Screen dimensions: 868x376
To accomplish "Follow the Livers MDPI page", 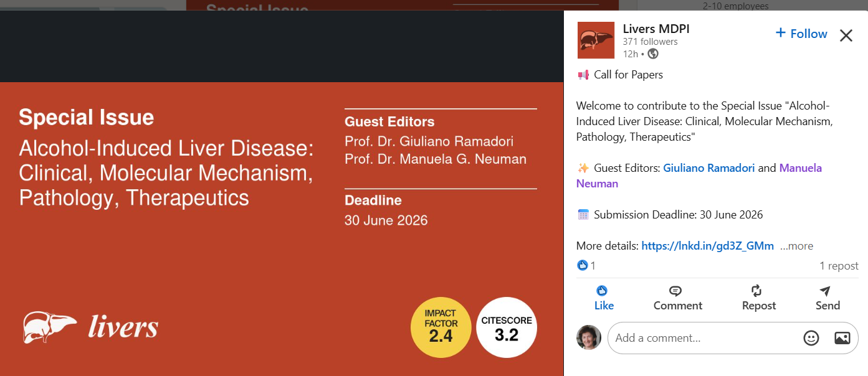I will click(801, 34).
